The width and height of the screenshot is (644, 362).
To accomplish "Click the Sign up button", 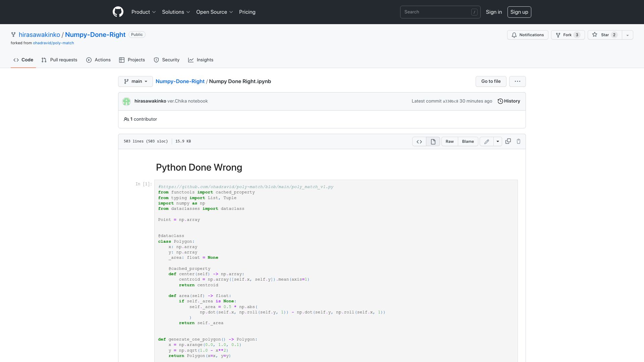I will [519, 12].
